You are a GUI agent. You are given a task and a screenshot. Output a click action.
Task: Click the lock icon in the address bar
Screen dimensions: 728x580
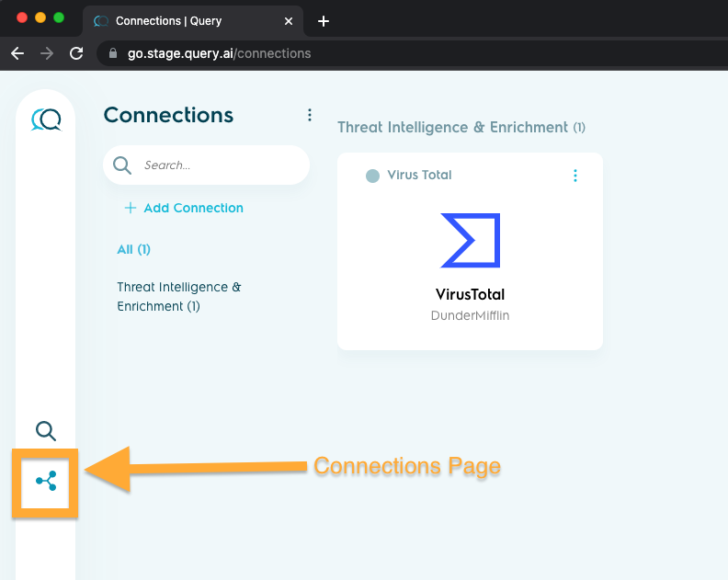(113, 53)
